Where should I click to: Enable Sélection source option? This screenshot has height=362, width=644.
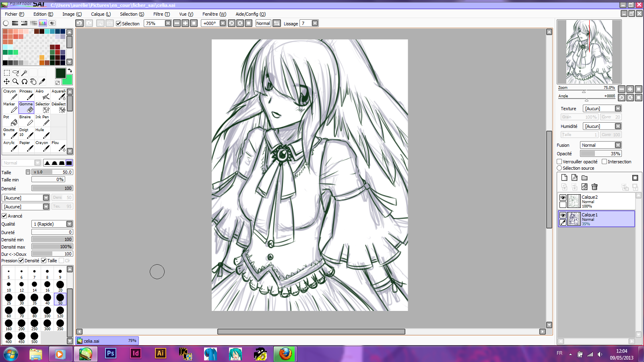point(559,168)
